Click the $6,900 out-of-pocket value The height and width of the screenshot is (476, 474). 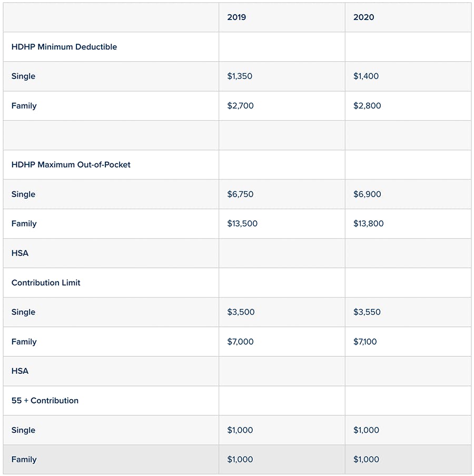pos(367,194)
